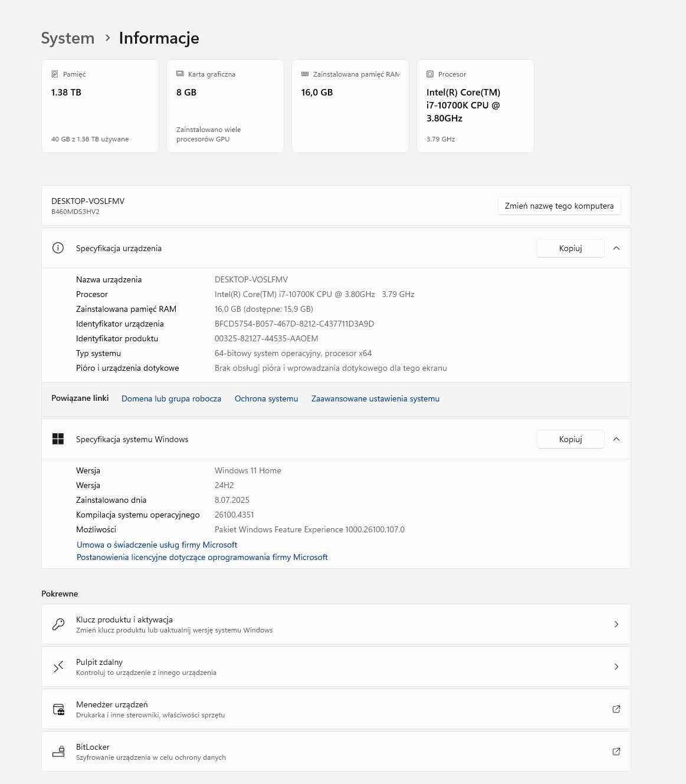Click the Brak obsługi pióra value text
Viewport: 686px width, 784px height.
pyautogui.click(x=331, y=368)
